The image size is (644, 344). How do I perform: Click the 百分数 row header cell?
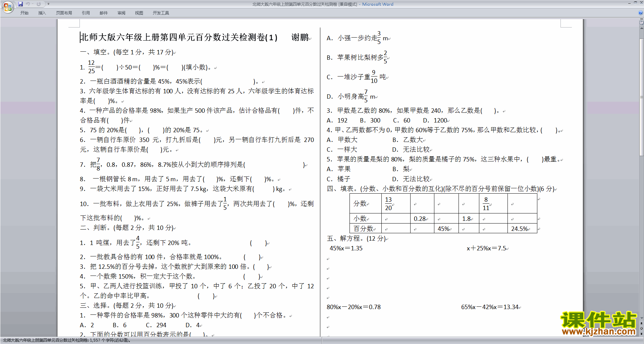[x=365, y=229]
